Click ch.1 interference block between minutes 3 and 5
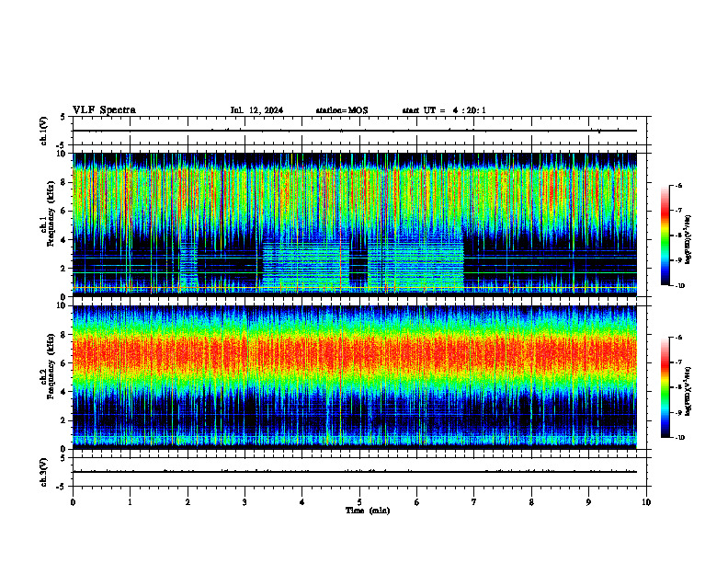 tap(306, 265)
